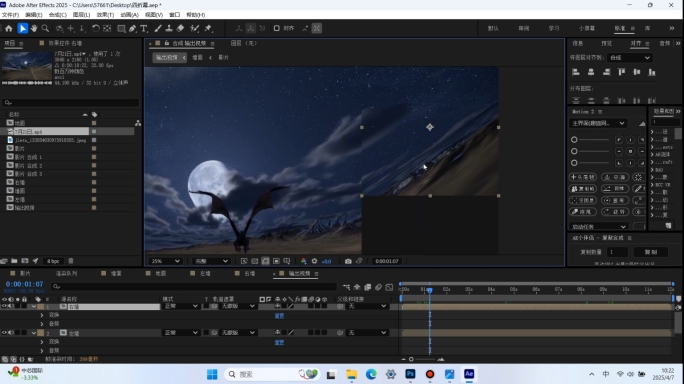Viewport: 684px width, 384px height.
Task: Click the Align Right icon
Action: (606, 72)
